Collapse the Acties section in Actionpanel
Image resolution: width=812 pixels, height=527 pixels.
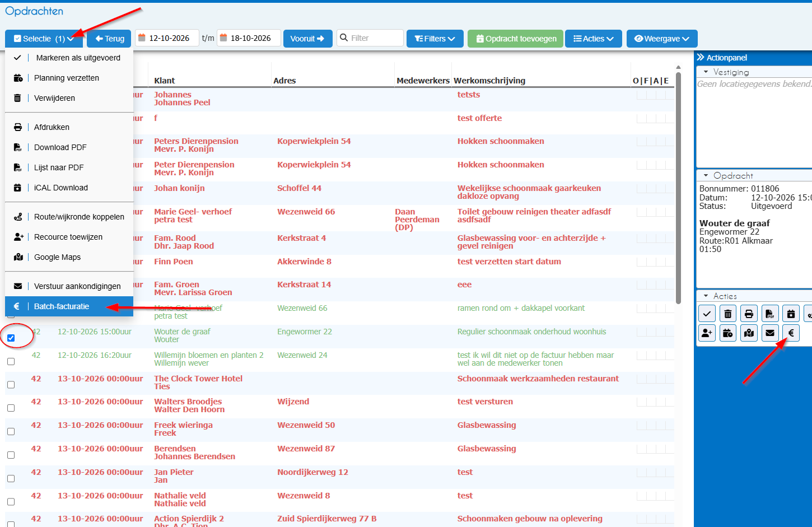[x=706, y=296]
